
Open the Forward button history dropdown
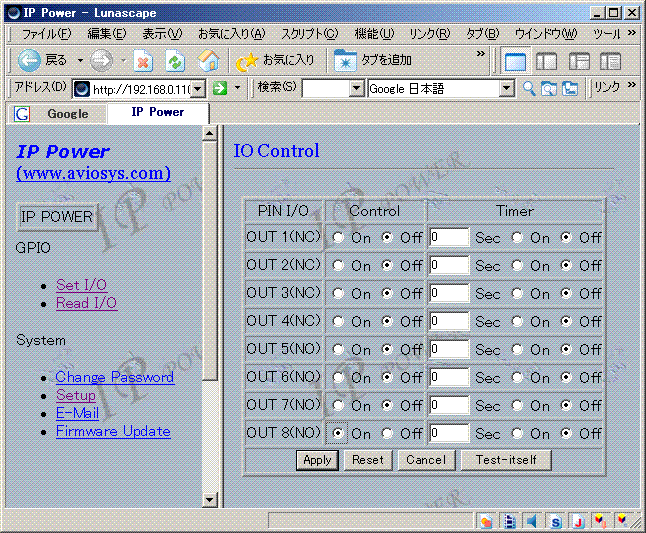tap(123, 61)
